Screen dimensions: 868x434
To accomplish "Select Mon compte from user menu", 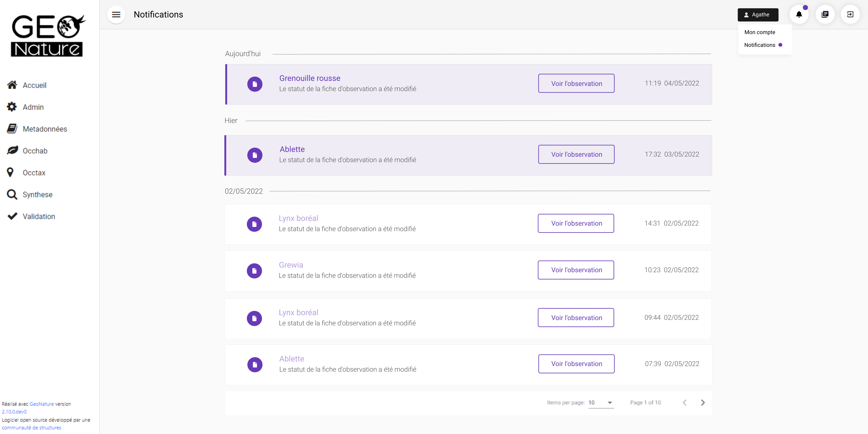I will [760, 32].
